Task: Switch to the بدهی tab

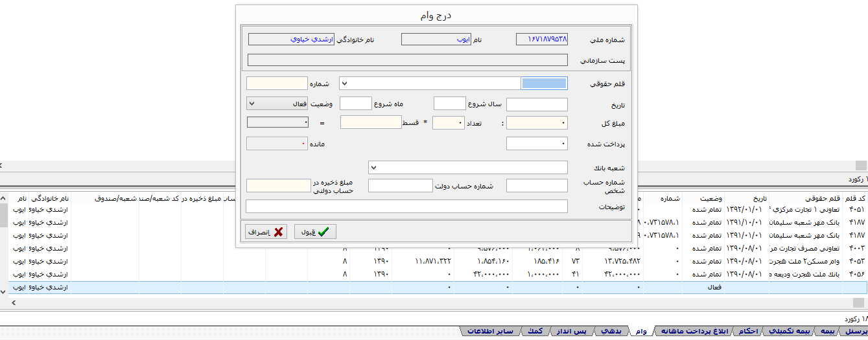Action: 611,332
